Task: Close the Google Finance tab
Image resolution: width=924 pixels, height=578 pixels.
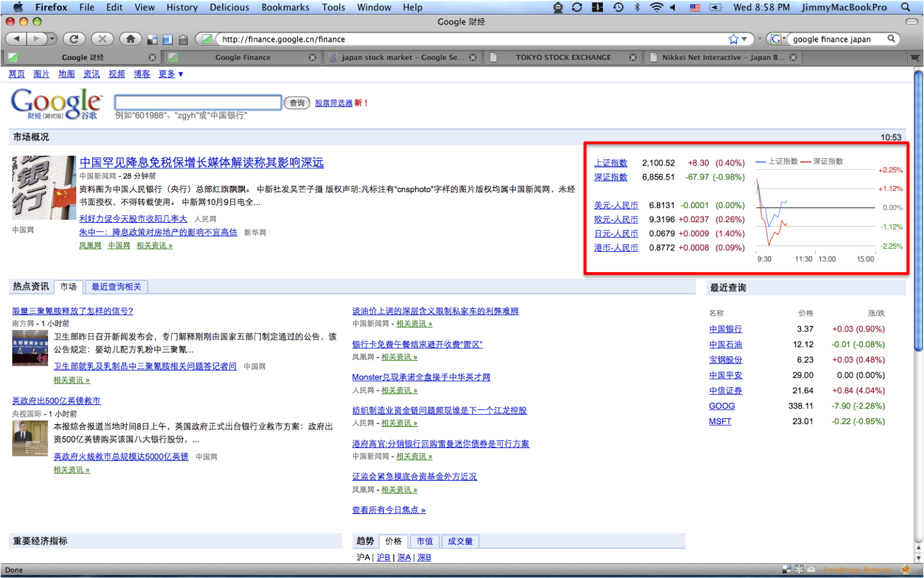Action: tap(313, 57)
